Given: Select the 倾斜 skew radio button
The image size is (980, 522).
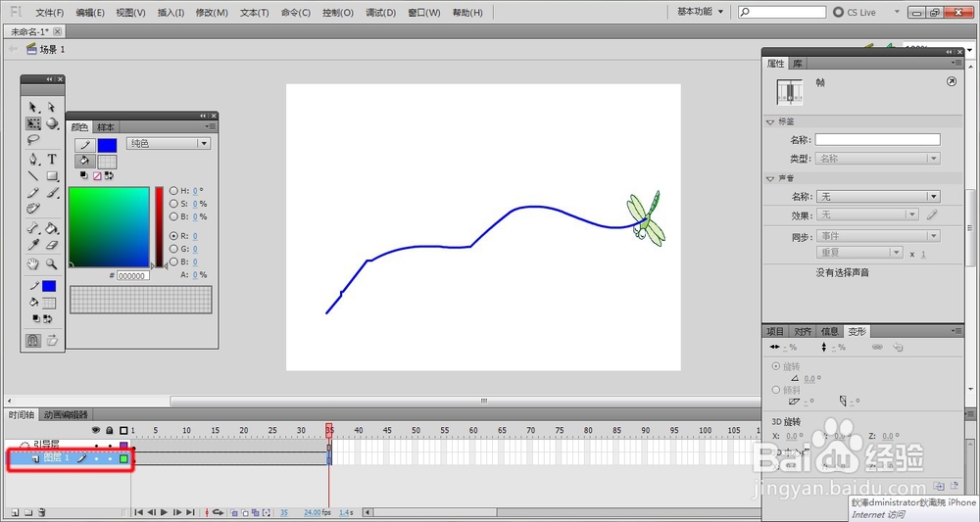Looking at the screenshot, I should [776, 390].
